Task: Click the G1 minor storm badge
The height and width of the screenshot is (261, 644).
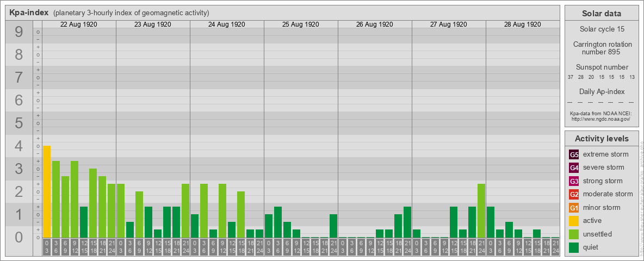Action: [574, 208]
